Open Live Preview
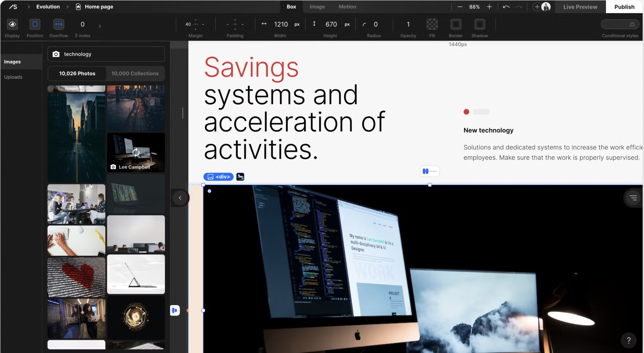Image resolution: width=644 pixels, height=353 pixels. pyautogui.click(x=580, y=7)
